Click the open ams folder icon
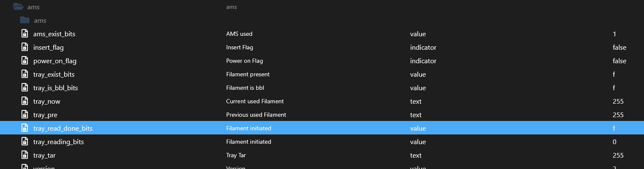The height and width of the screenshot is (169, 644). coord(18,7)
